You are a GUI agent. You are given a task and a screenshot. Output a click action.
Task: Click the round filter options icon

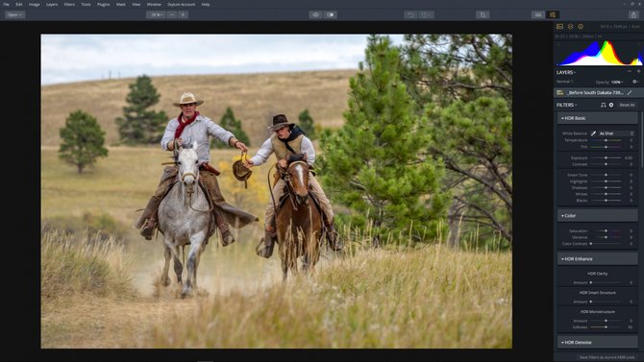(x=611, y=105)
